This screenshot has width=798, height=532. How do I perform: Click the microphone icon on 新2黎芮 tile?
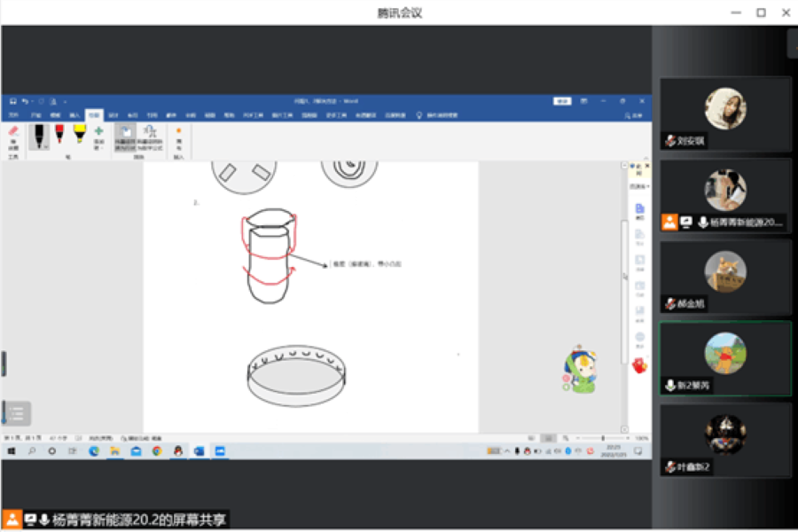[x=671, y=386]
